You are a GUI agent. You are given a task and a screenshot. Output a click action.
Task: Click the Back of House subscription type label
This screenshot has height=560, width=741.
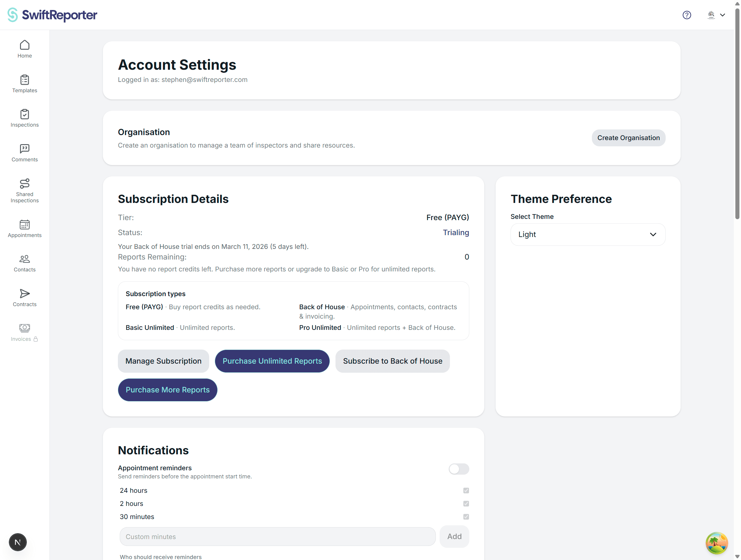[x=322, y=307]
